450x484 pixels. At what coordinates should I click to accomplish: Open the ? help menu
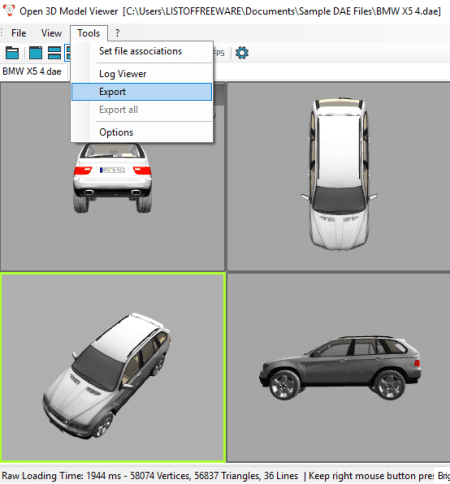(x=117, y=33)
